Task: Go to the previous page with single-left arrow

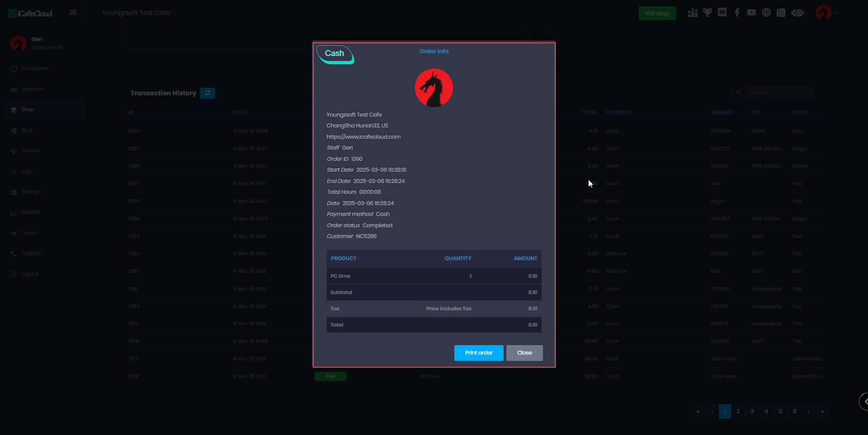Action: click(712, 412)
